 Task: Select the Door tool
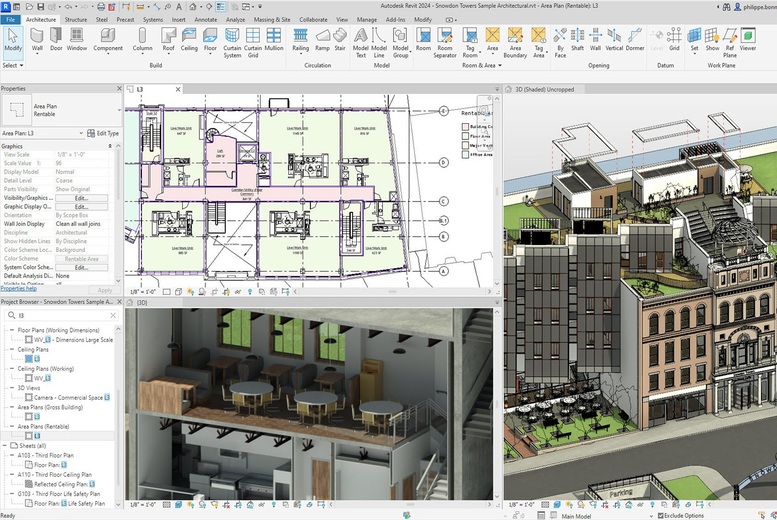[56, 40]
